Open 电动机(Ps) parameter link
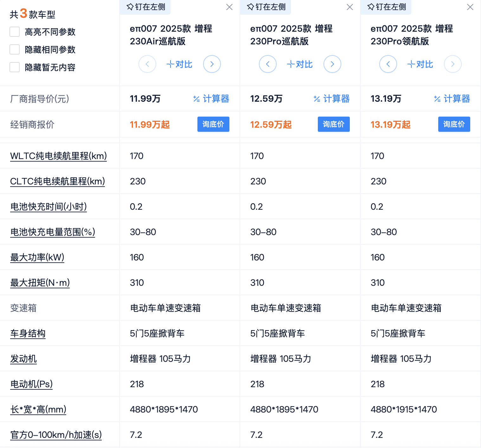This screenshot has height=448, width=481. (31, 384)
